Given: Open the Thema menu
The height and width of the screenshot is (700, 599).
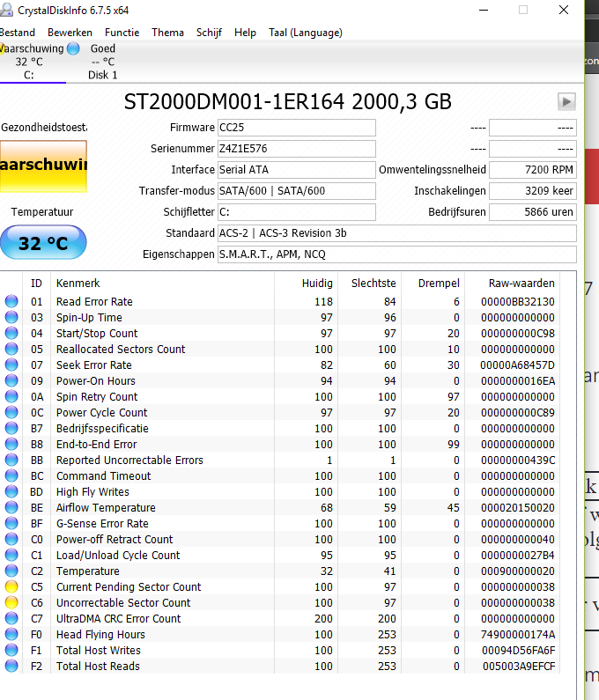Looking at the screenshot, I should click(x=167, y=33).
